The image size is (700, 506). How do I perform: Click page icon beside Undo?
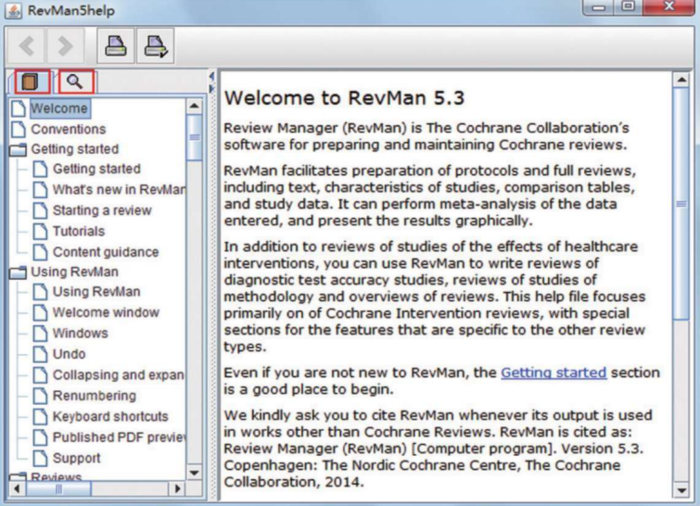[x=40, y=354]
